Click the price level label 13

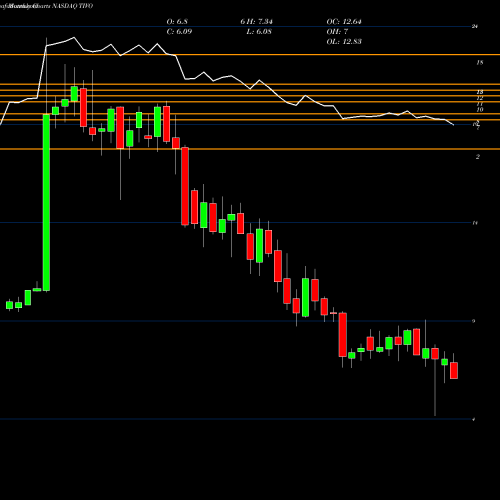coord(480,92)
